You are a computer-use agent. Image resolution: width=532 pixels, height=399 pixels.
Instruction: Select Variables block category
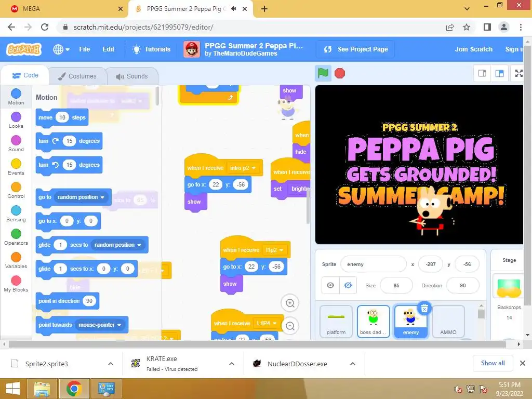point(16,261)
